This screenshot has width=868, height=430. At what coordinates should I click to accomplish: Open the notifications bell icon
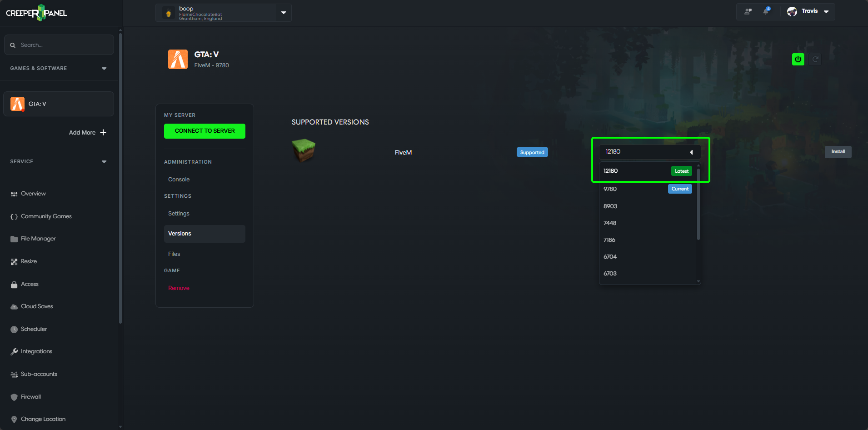(766, 11)
